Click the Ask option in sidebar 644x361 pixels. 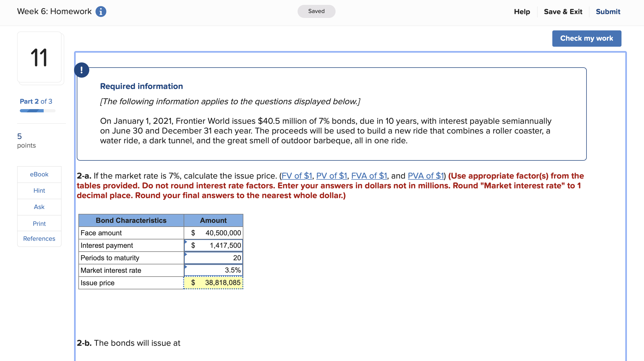pos(39,207)
